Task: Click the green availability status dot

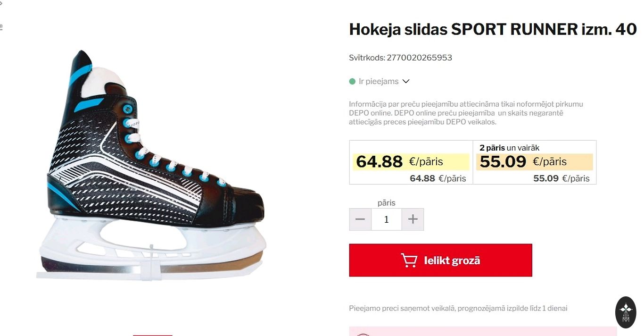Action: 352,82
